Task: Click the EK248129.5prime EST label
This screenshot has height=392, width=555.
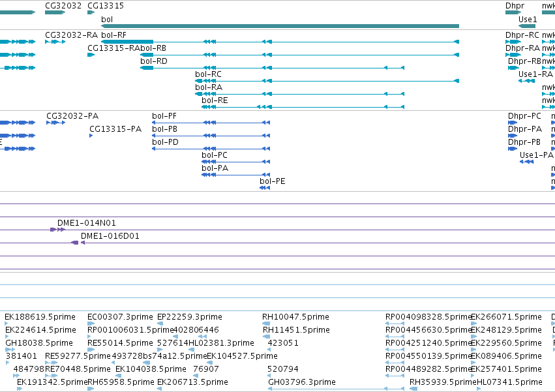Action: pyautogui.click(x=506, y=330)
